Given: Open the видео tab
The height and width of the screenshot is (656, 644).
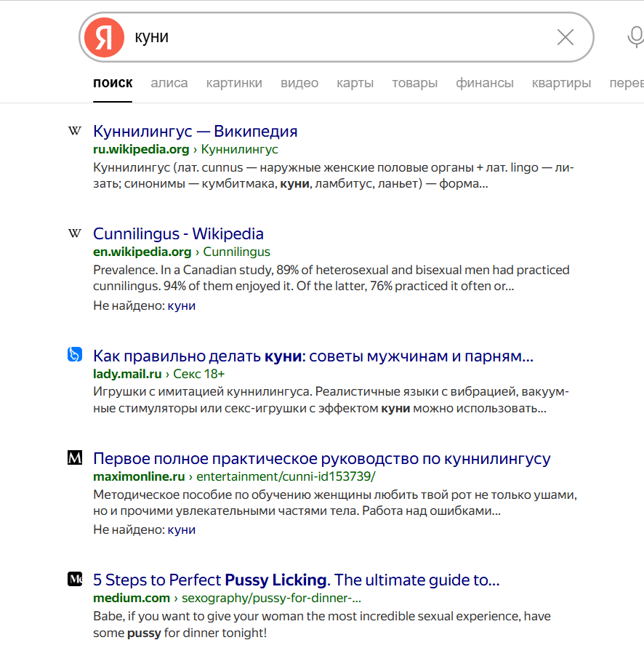Looking at the screenshot, I should point(299,83).
